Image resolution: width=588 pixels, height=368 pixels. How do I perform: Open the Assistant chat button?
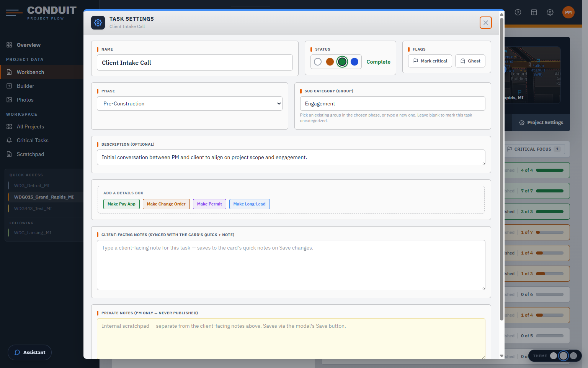pyautogui.click(x=29, y=352)
